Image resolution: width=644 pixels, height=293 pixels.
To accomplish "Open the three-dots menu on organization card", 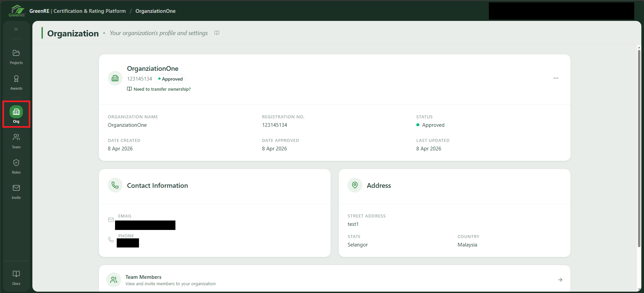I will 556,78.
